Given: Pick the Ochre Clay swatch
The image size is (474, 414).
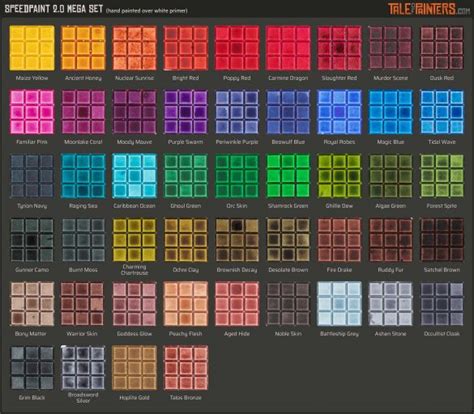Looking at the screenshot, I should tap(186, 240).
